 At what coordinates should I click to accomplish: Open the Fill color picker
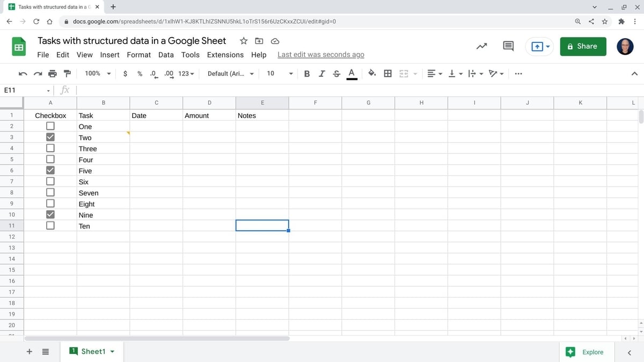tap(371, 73)
